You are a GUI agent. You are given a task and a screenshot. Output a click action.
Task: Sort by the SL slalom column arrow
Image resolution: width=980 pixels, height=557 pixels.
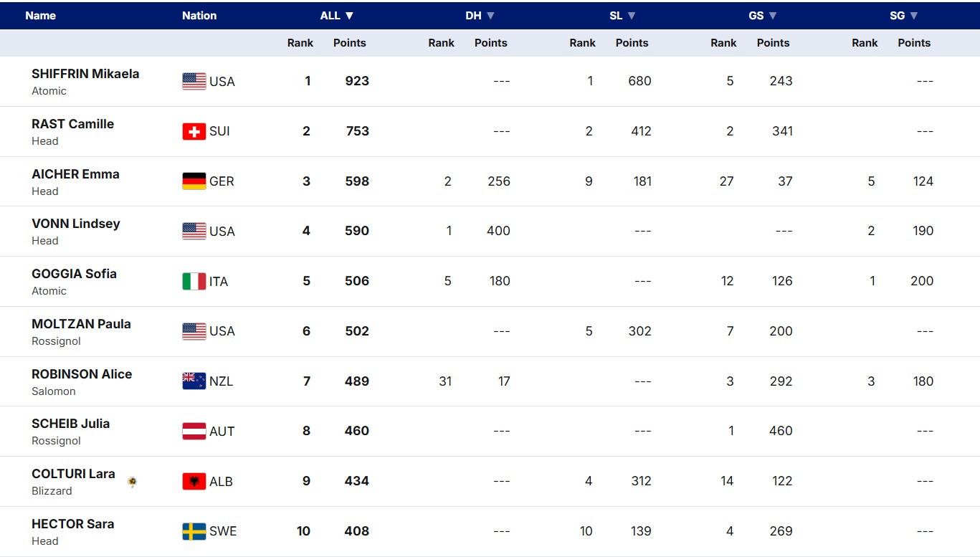click(632, 16)
